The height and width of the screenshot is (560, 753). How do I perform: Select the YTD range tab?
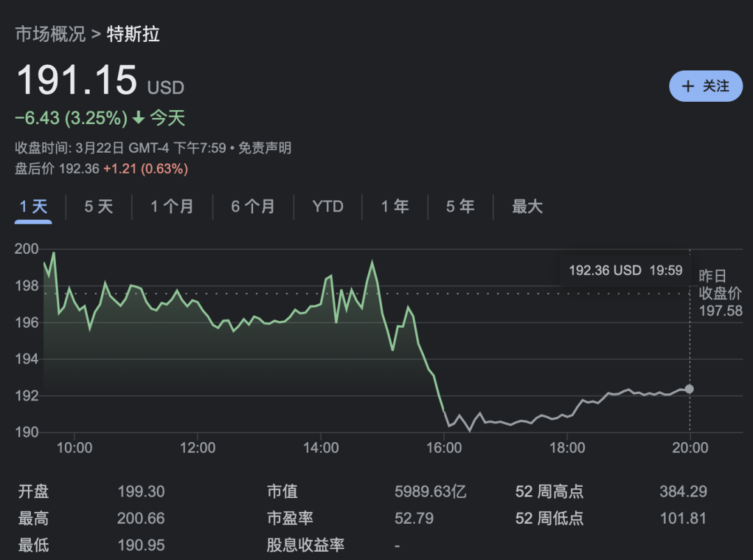(x=328, y=206)
